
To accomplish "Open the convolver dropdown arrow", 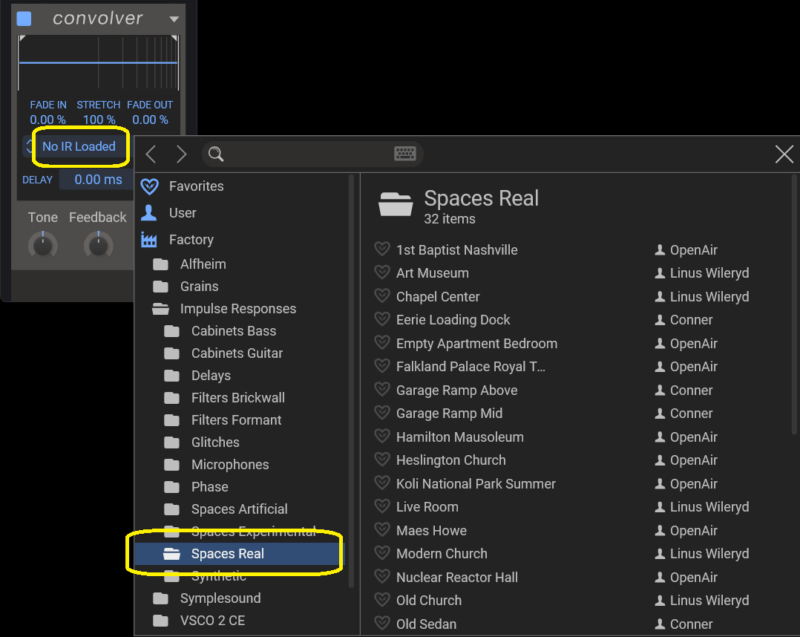I will [x=174, y=19].
